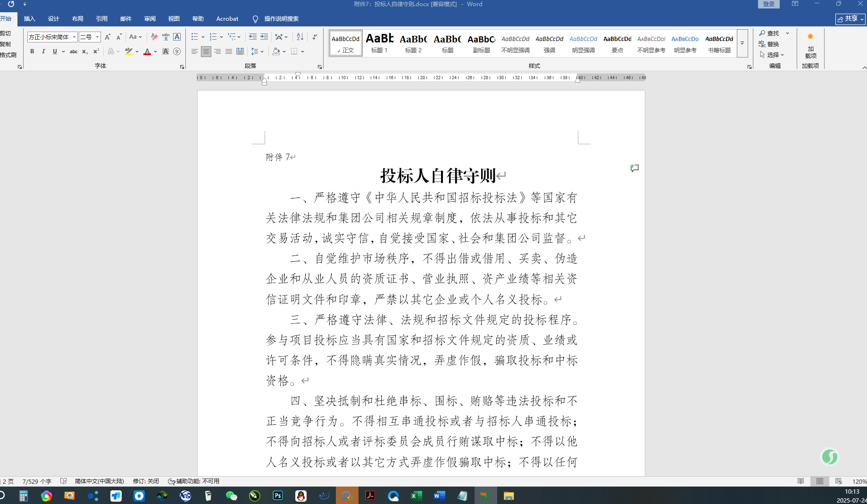867x504 pixels.
Task: Click the show paragraph marks icon
Action: (x=315, y=37)
